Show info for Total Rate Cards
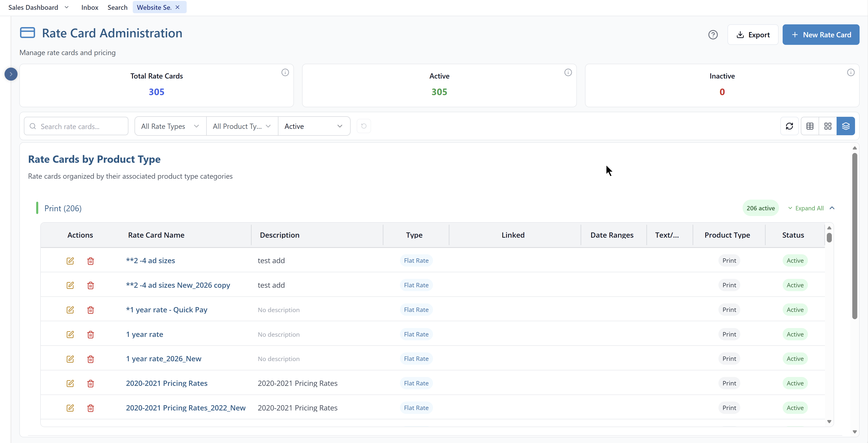868x443 pixels. (x=285, y=72)
